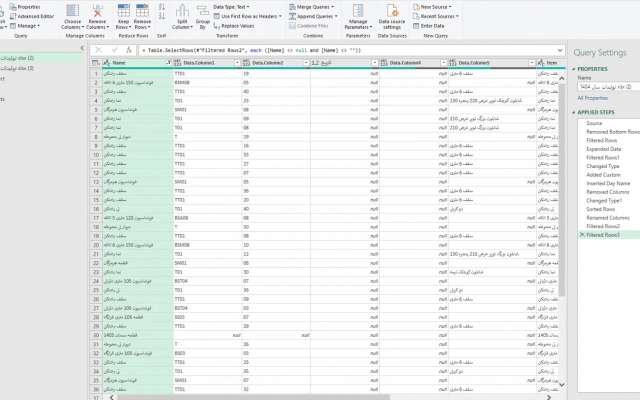The image size is (640, 400).
Task: Click the Remove Columns button
Action: coord(97,17)
